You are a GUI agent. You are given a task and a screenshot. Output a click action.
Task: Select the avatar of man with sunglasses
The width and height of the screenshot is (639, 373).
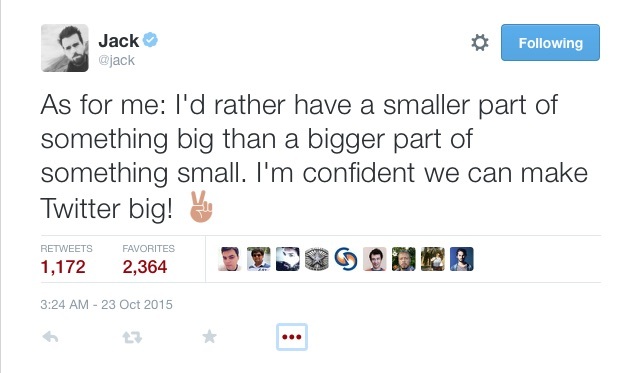258,259
